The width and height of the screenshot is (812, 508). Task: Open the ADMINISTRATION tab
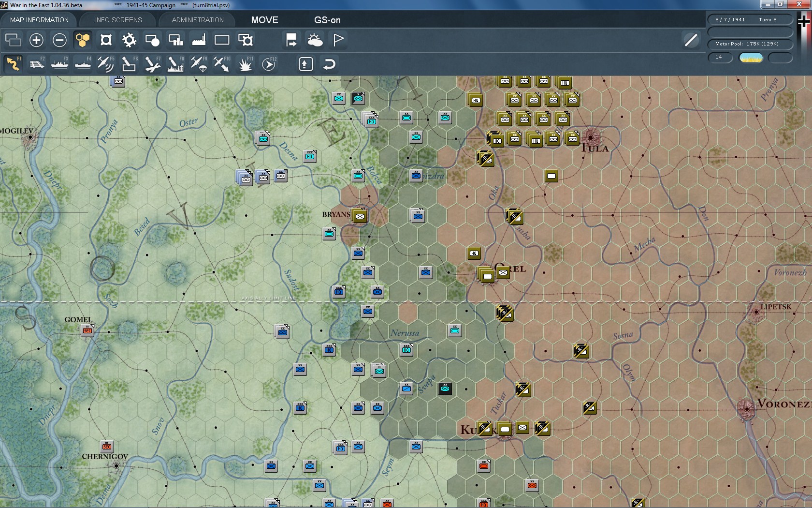click(198, 20)
